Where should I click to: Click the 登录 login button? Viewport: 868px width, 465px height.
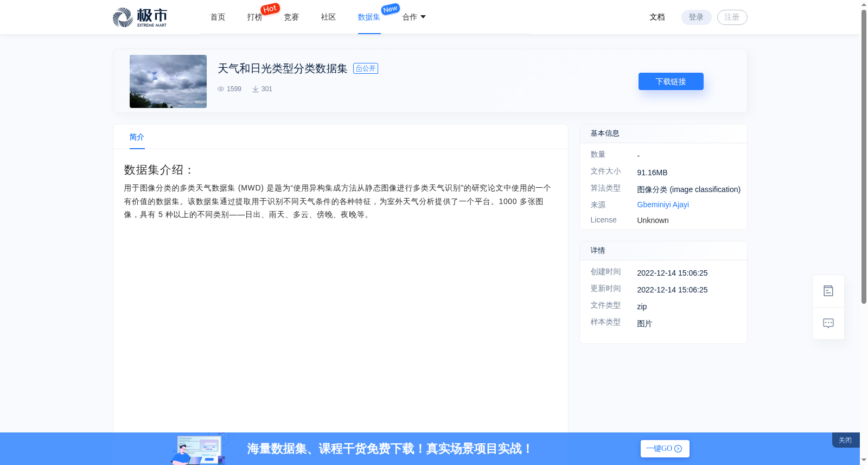point(696,17)
